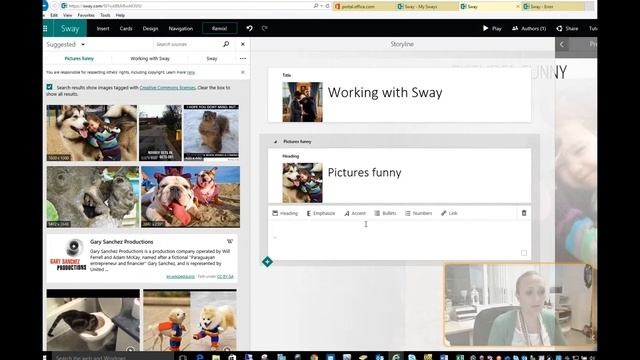Select the Pictures funny suggestion
The height and width of the screenshot is (360, 640).
coord(79,59)
